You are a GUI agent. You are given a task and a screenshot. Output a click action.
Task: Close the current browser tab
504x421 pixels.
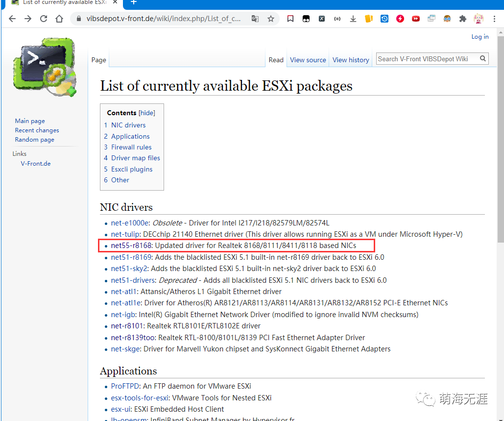(115, 2)
